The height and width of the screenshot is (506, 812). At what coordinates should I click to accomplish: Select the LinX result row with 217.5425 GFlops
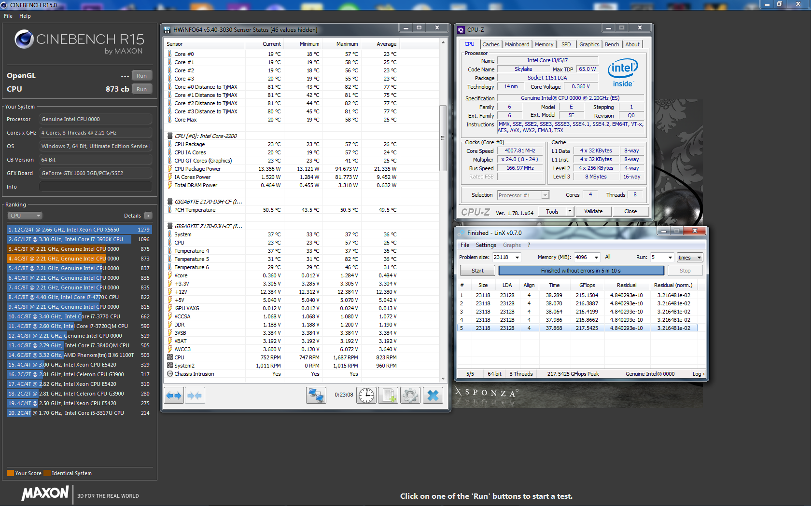click(577, 328)
